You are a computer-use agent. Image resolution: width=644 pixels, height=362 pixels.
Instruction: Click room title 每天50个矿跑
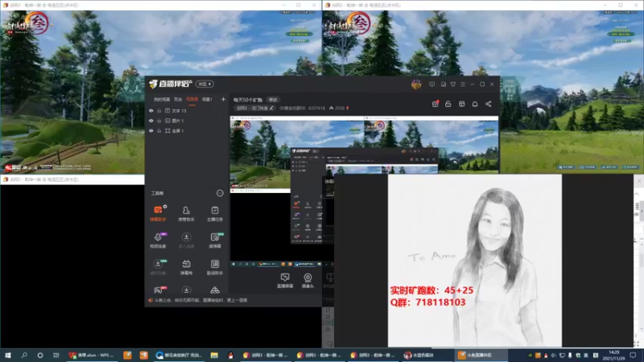tap(248, 100)
